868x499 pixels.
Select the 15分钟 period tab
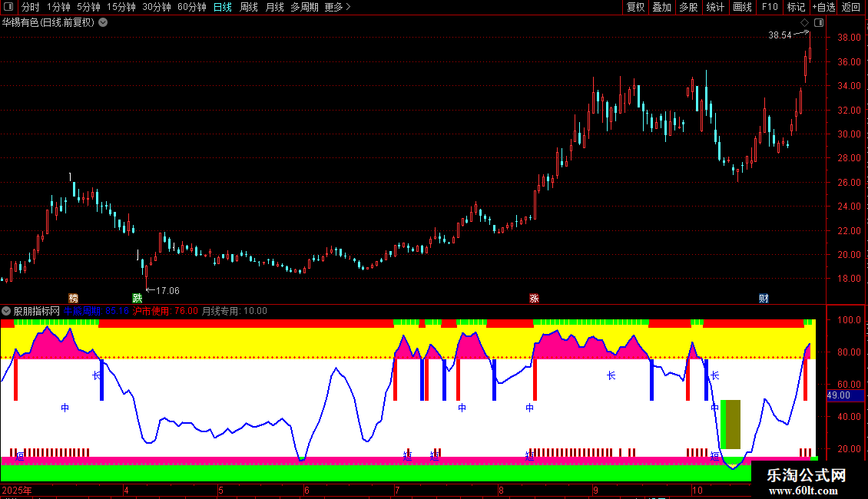pyautogui.click(x=121, y=7)
